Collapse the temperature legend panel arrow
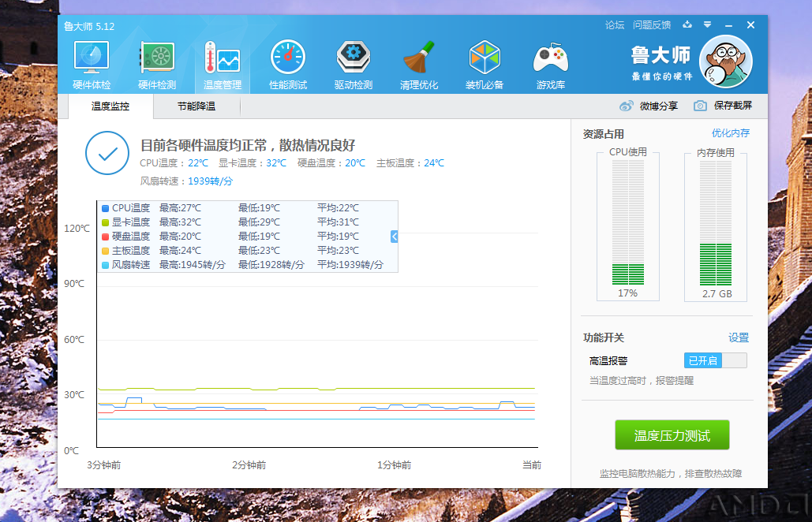 [x=394, y=237]
